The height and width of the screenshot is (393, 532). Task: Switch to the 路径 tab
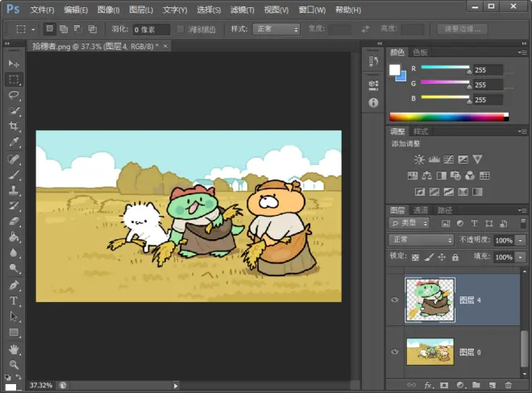(x=444, y=210)
